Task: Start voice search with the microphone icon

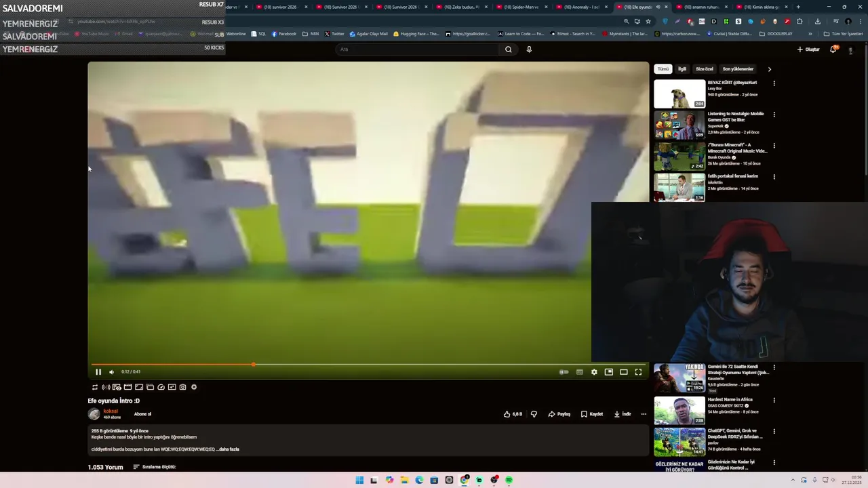Action: coord(529,49)
